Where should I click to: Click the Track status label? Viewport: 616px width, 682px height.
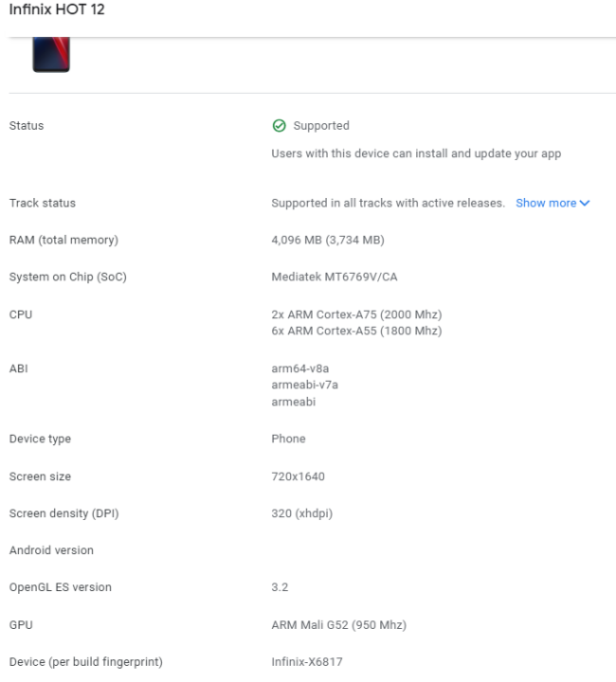coord(43,204)
